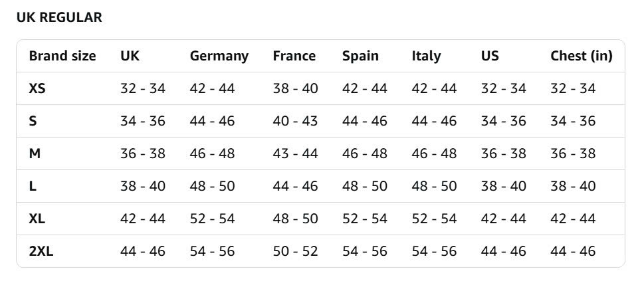
Task: Select the France value 40 - 43
Action: pyautogui.click(x=295, y=121)
